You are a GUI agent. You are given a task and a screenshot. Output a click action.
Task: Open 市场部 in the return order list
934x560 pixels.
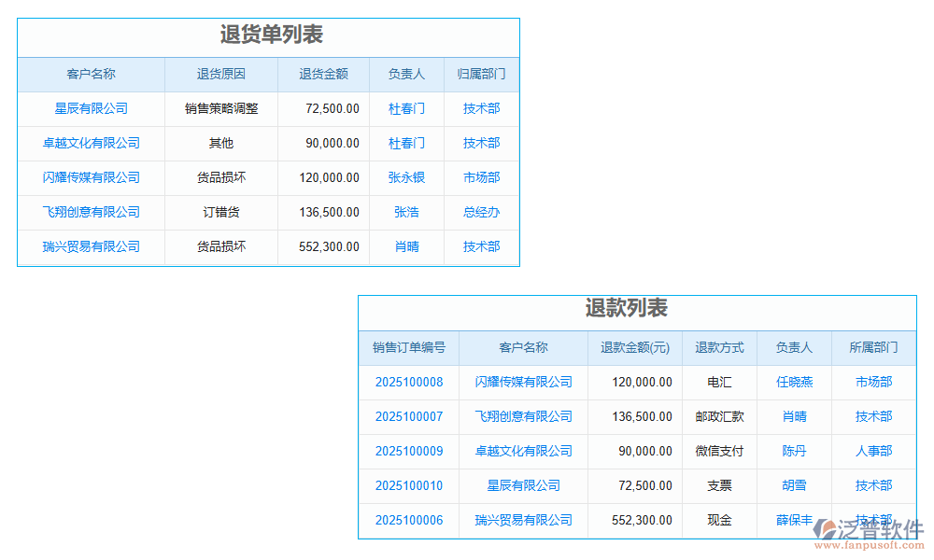coord(481,177)
